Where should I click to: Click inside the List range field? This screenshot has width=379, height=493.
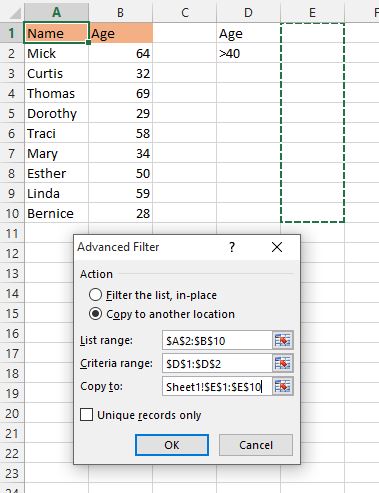point(217,340)
